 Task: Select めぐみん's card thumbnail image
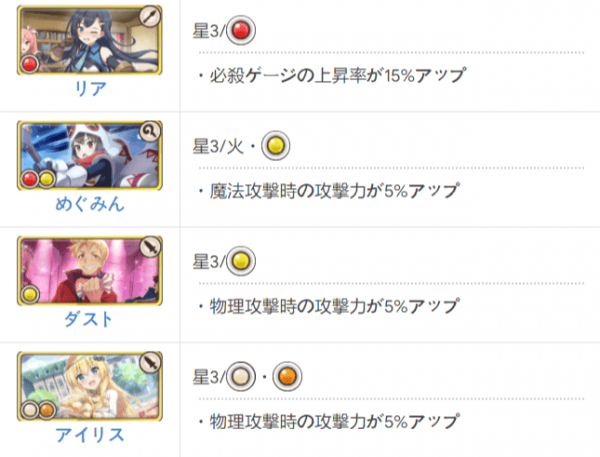[90, 155]
